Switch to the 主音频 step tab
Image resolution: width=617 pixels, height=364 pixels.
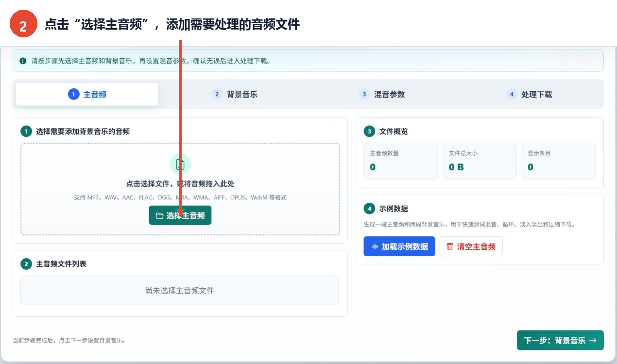87,94
